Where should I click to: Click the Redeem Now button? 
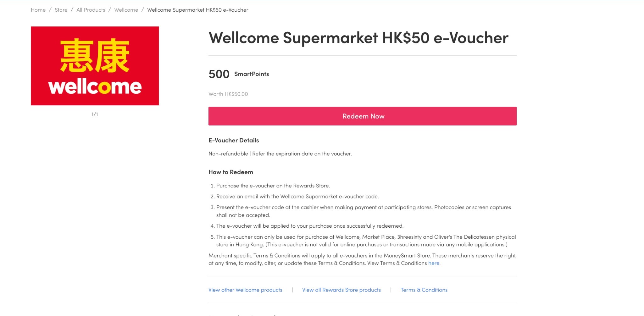[x=362, y=116]
